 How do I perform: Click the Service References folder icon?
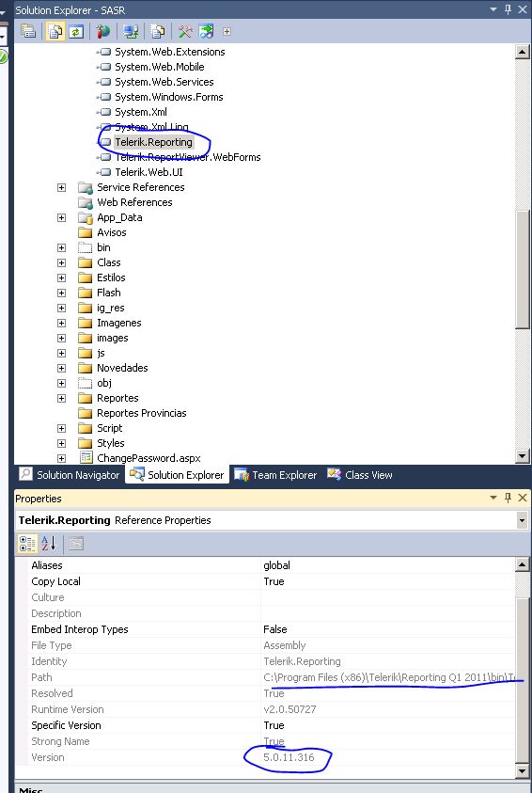click(x=86, y=187)
